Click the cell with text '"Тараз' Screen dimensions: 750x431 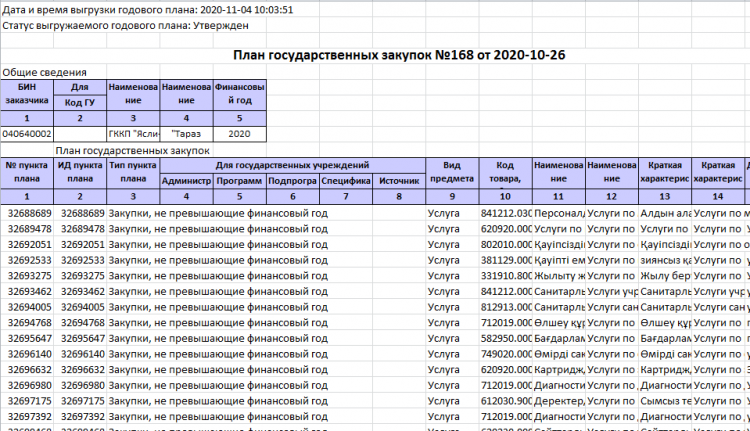pos(186,134)
